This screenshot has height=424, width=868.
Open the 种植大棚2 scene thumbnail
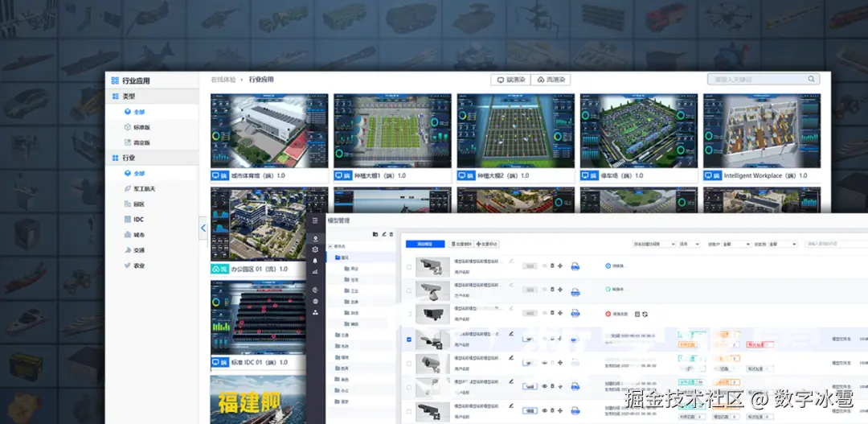pyautogui.click(x=516, y=131)
